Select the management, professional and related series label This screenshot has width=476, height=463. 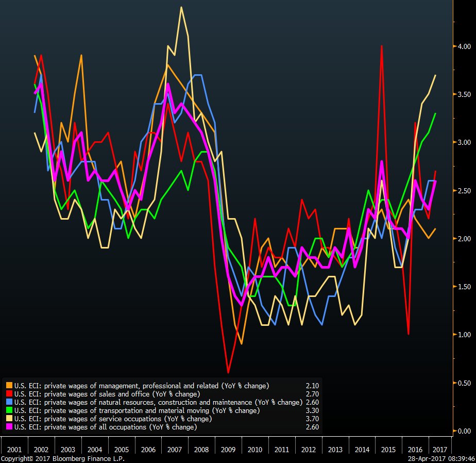(142, 386)
